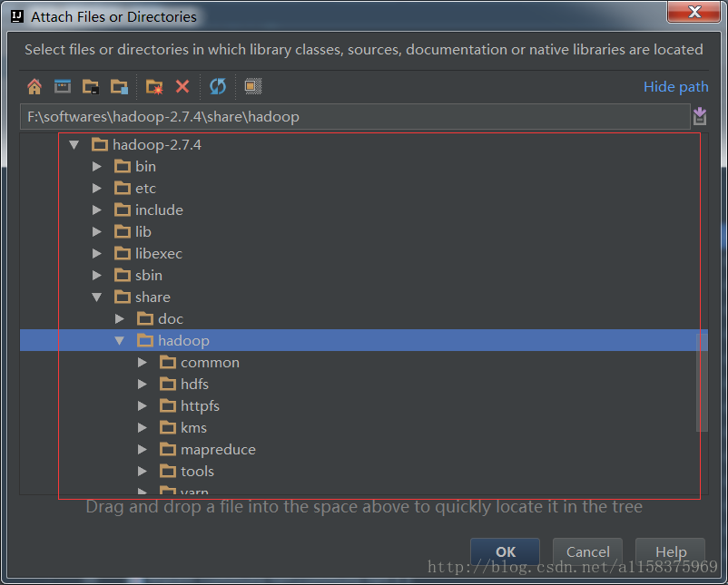This screenshot has height=585, width=728.
Task: Expand the common folder
Action: click(143, 362)
